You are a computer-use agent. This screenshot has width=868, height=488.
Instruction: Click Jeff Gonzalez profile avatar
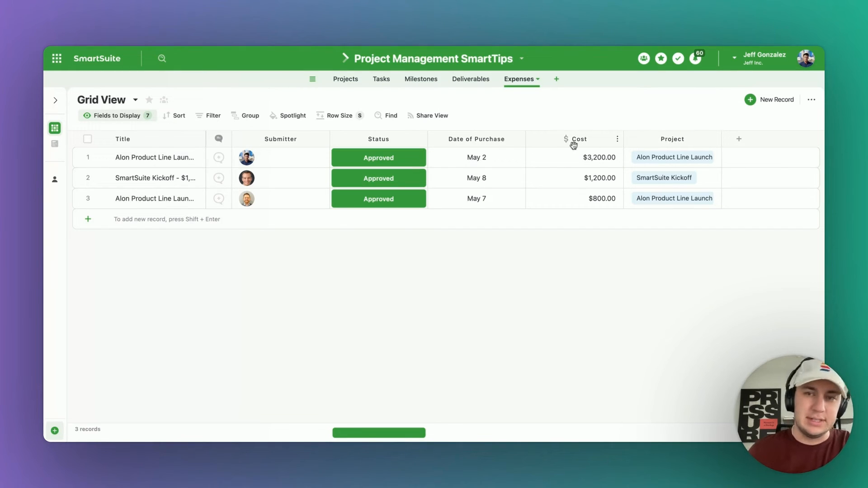pyautogui.click(x=806, y=58)
